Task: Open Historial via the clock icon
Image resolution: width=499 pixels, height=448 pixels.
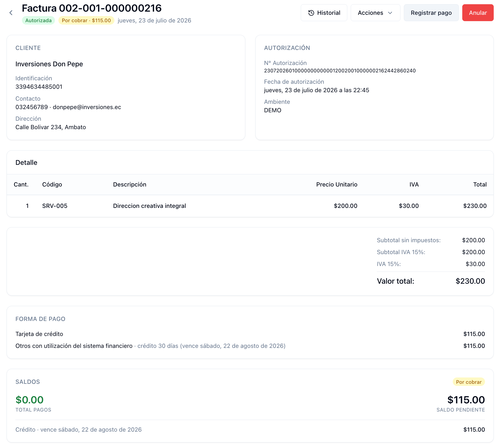Action: pyautogui.click(x=311, y=13)
